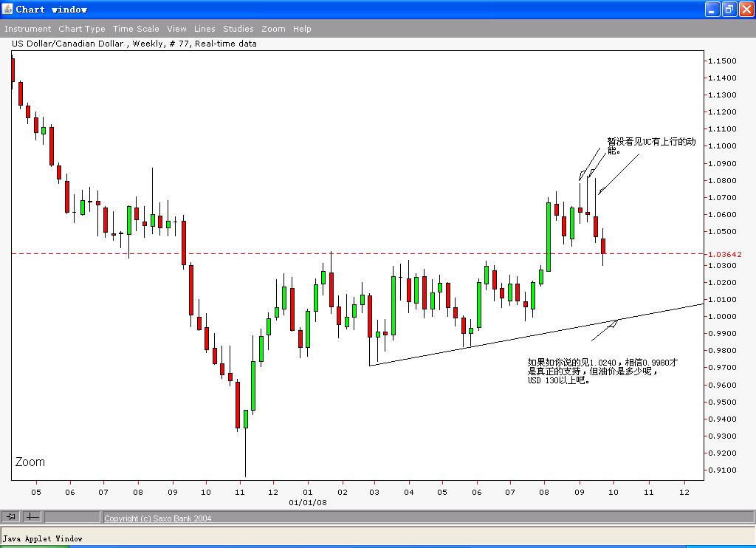
Task: Click the 01/01/08 date label on time axis
Action: tap(308, 503)
